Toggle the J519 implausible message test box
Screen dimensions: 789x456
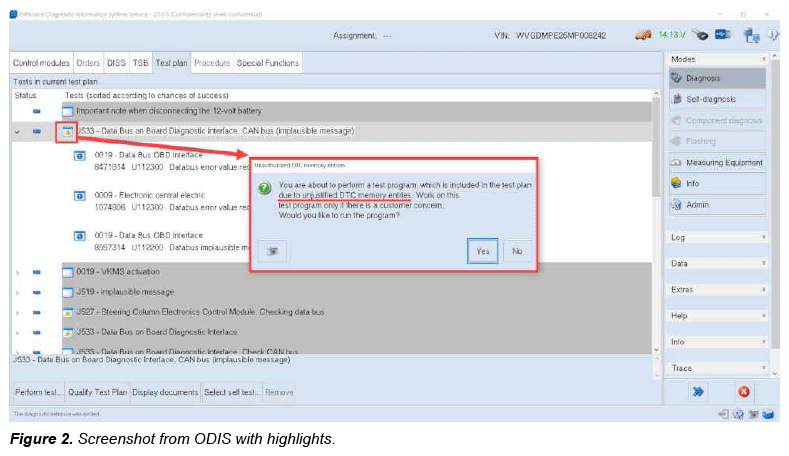(68, 292)
